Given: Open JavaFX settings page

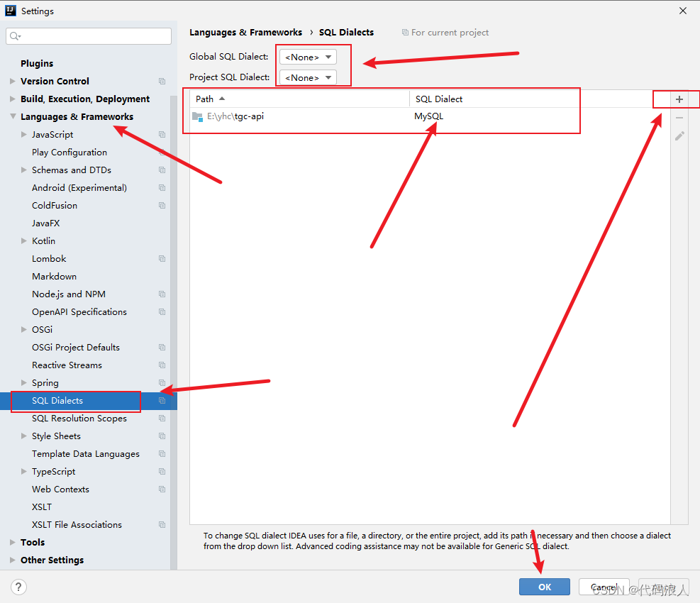Looking at the screenshot, I should coord(46,223).
